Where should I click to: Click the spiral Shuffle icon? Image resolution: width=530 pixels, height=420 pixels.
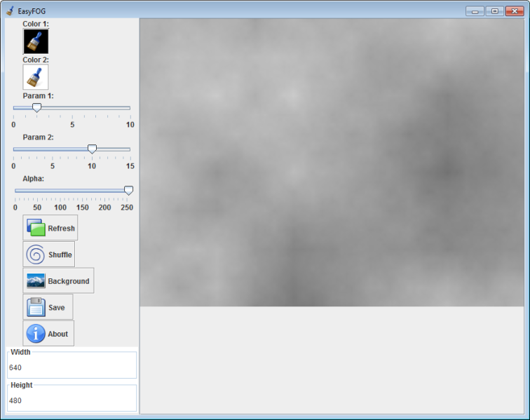(x=36, y=255)
